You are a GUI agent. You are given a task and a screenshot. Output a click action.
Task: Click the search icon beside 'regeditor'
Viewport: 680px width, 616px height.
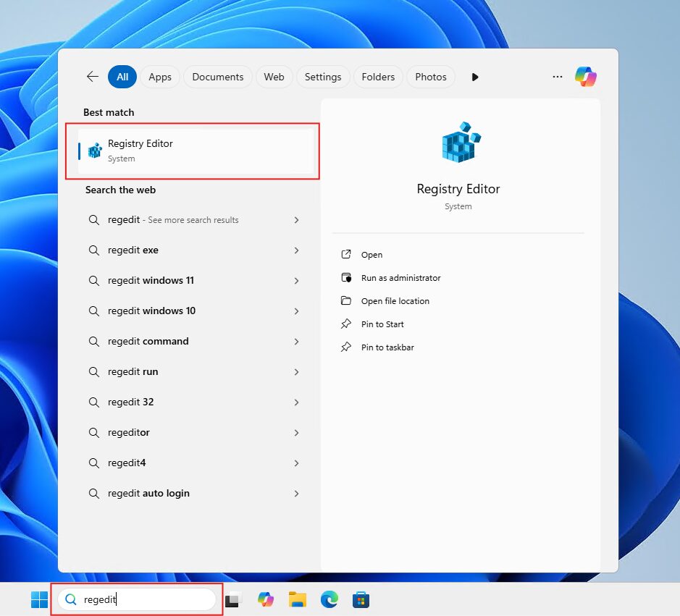pyautogui.click(x=93, y=432)
